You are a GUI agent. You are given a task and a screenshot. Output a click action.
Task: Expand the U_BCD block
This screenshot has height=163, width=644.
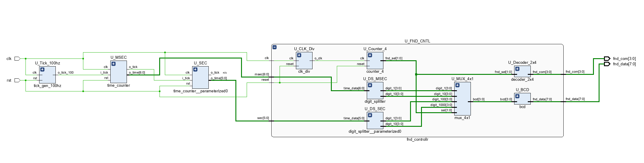point(517,96)
